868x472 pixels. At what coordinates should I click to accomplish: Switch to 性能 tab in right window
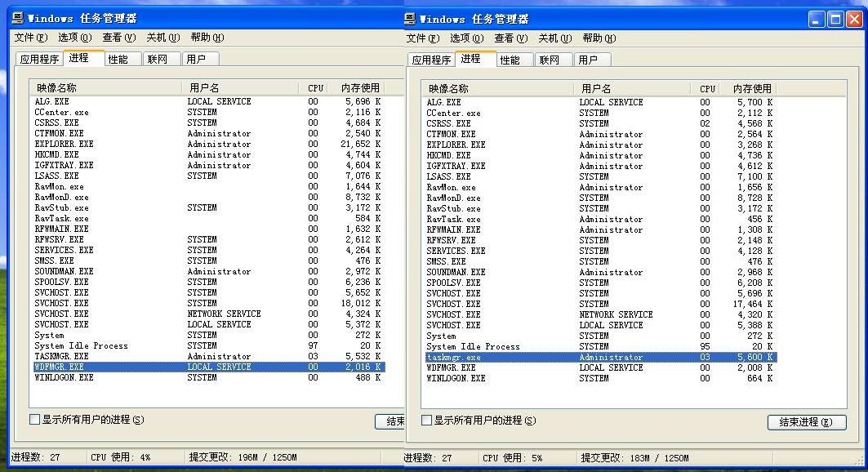pos(514,60)
